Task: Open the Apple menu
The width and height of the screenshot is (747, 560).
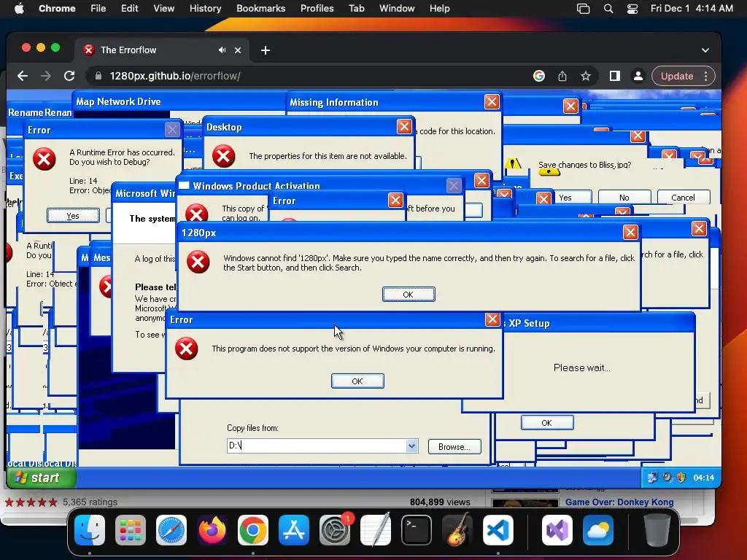Action: tap(19, 9)
